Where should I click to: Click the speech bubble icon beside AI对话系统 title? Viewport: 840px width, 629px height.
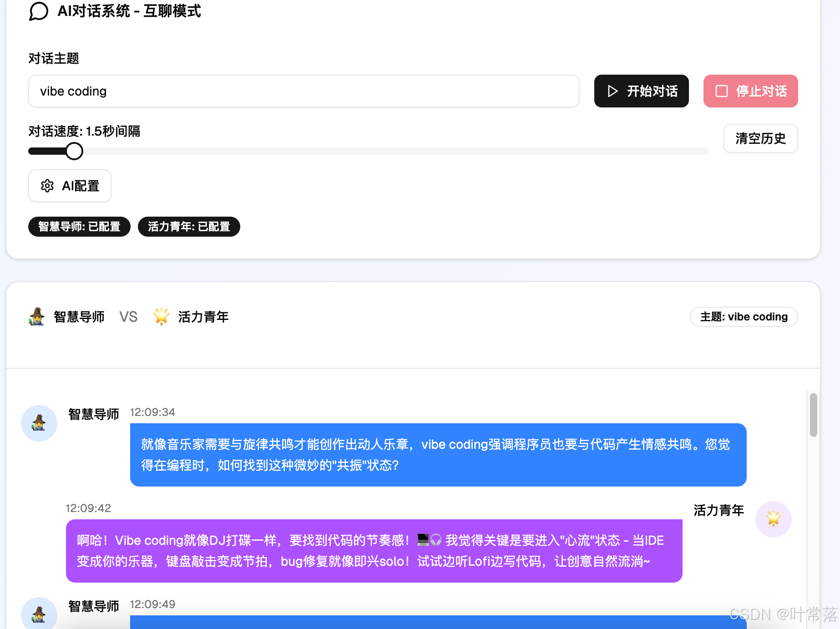click(x=39, y=12)
